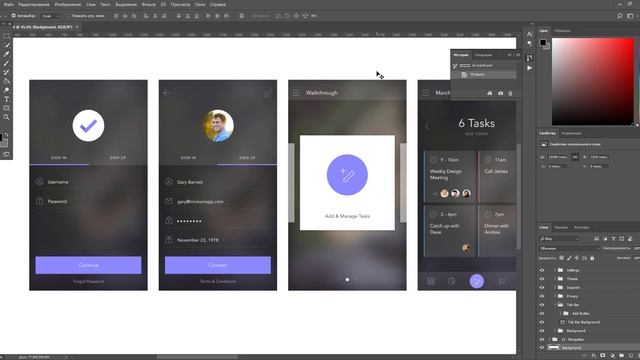640x360 pixels.
Task: Toggle the Автовыбор auto-select checkbox
Action: [13, 16]
